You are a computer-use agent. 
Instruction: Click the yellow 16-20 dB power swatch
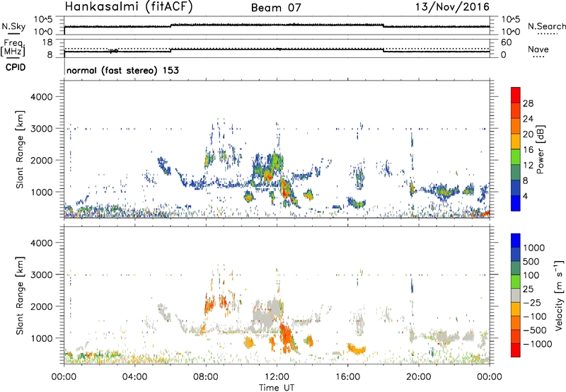pyautogui.click(x=516, y=141)
